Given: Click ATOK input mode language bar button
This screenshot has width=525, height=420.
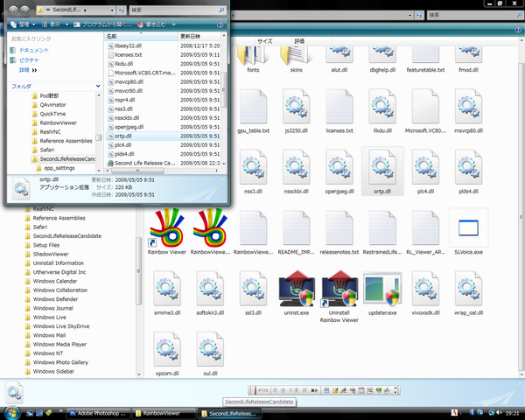Looking at the screenshot, I should click(262, 390).
